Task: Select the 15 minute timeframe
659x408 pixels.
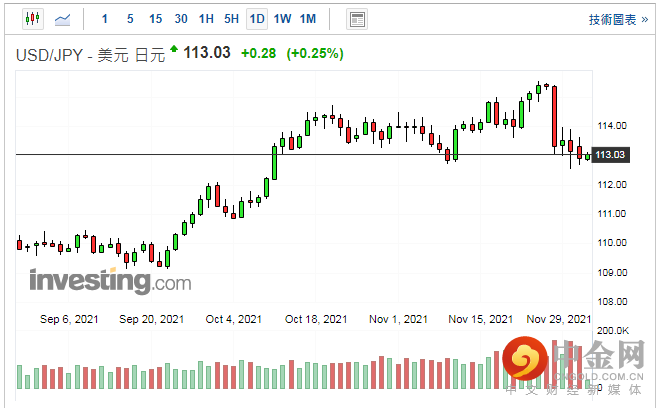Action: [156, 19]
